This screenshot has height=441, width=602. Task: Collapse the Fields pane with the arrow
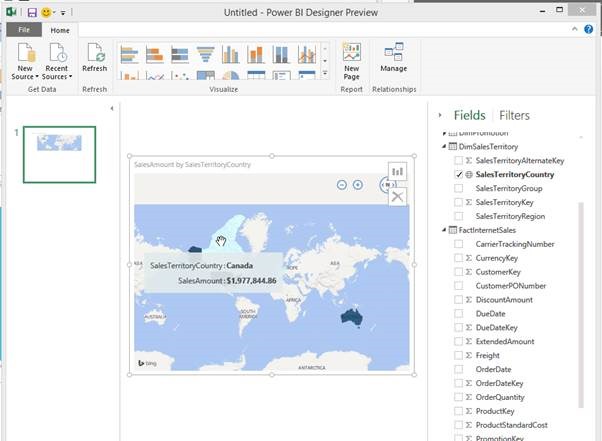click(440, 115)
